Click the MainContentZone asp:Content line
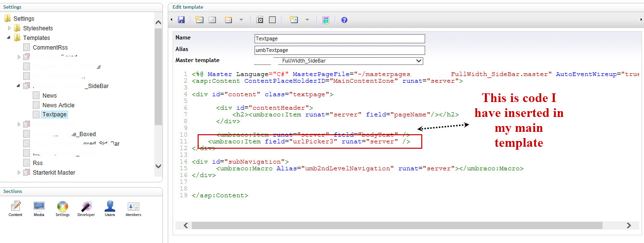 (327, 81)
